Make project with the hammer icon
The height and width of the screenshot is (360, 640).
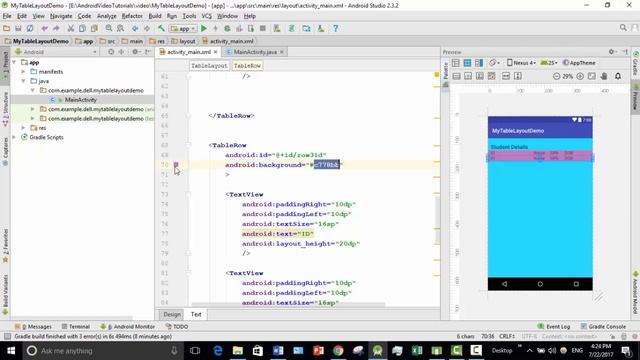161,29
